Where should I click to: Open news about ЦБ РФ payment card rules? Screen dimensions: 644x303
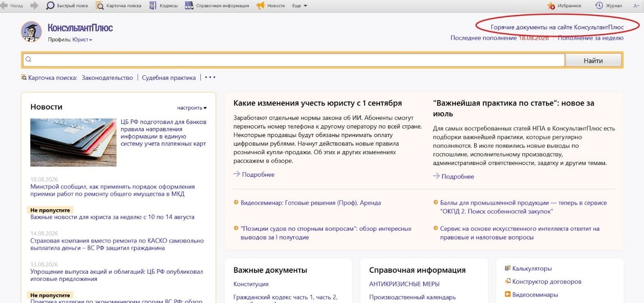pyautogui.click(x=163, y=133)
